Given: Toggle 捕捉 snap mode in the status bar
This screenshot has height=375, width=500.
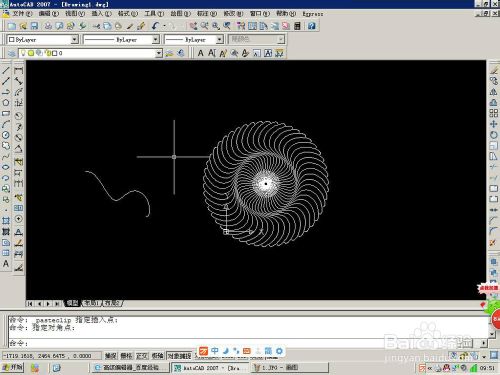Looking at the screenshot, I should (x=110, y=356).
